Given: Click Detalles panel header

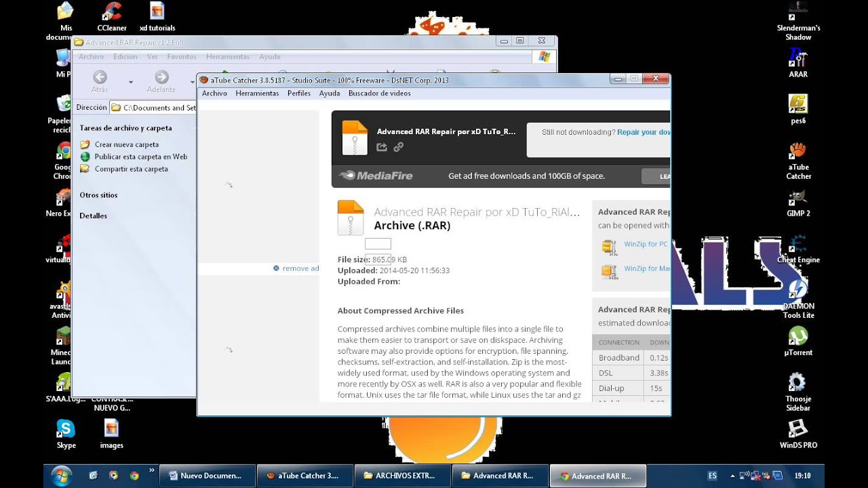Looking at the screenshot, I should coord(93,216).
